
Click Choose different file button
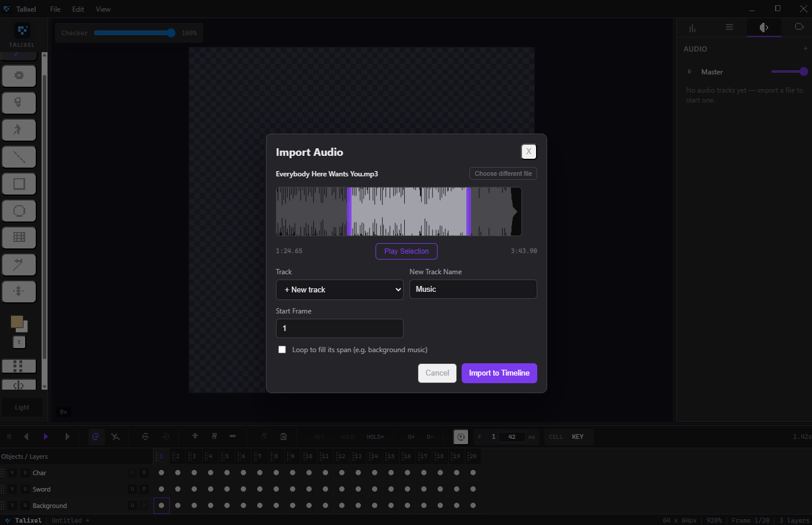[503, 173]
